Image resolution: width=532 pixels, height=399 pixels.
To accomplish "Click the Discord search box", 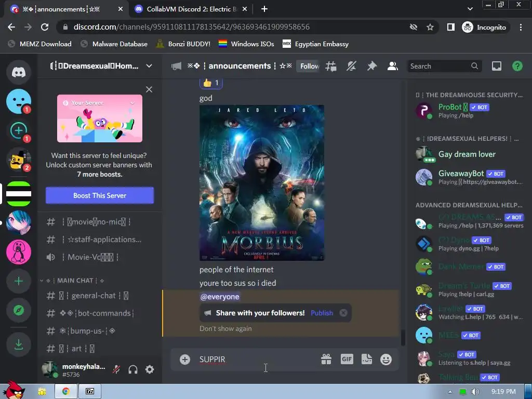I will (444, 66).
